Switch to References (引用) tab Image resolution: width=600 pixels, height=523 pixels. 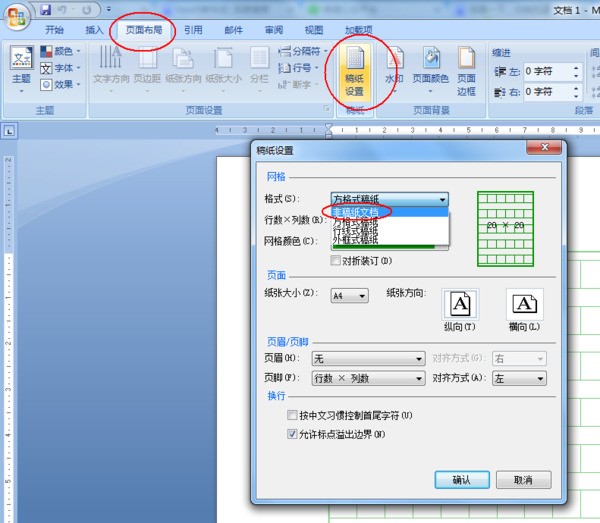193,30
